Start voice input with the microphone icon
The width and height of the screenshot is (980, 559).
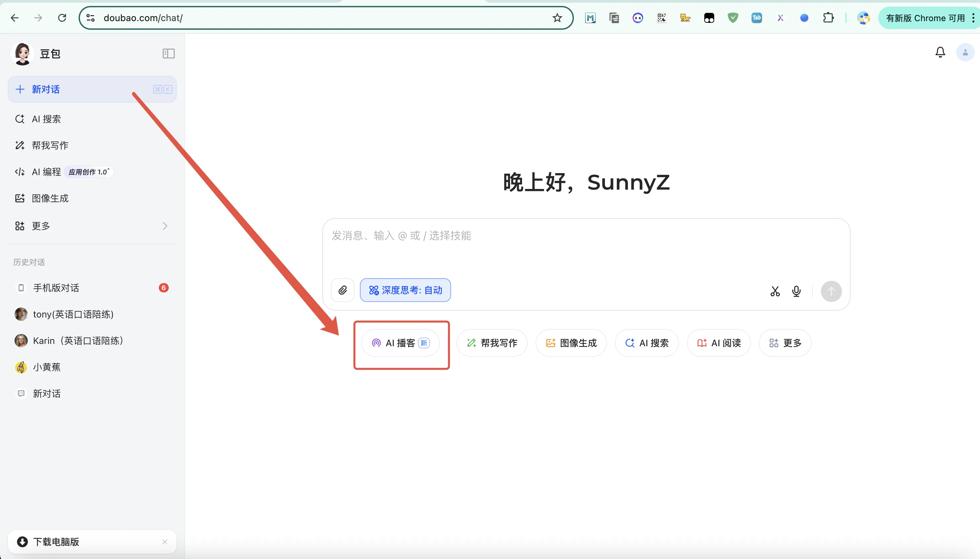796,291
